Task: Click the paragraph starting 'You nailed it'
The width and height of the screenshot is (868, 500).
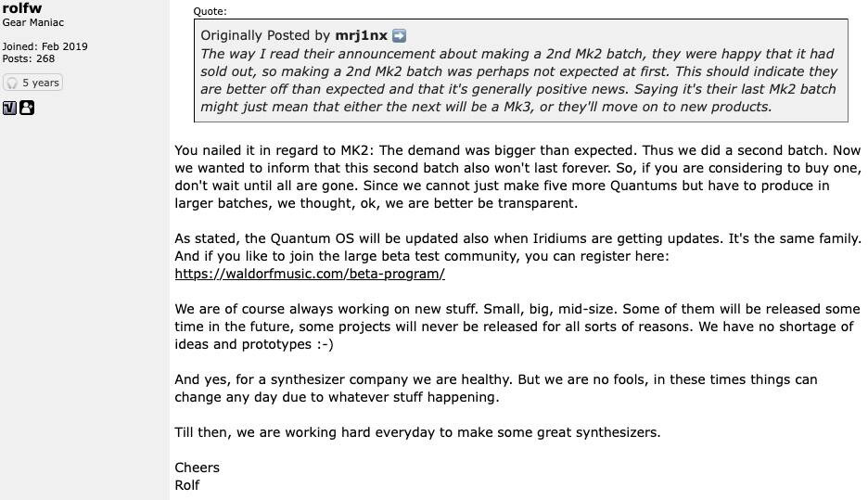Action: [517, 176]
